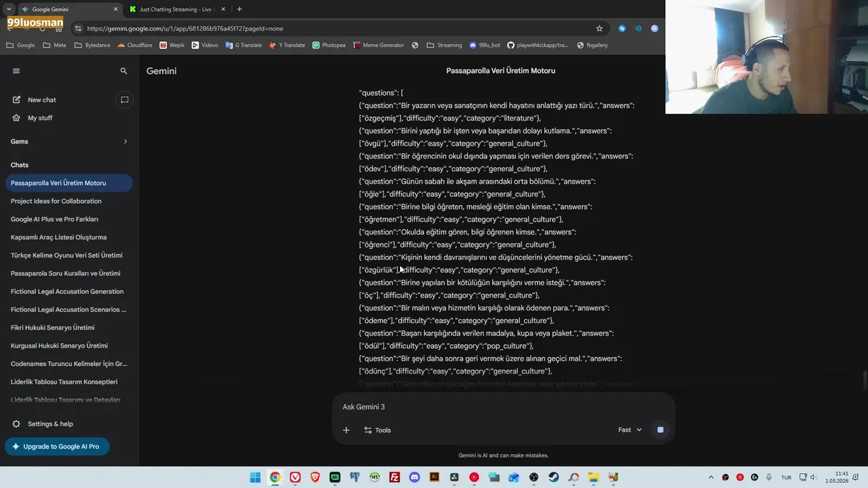Open the Videvo bookmark
Viewport: 868px width, 488px height.
(x=205, y=45)
